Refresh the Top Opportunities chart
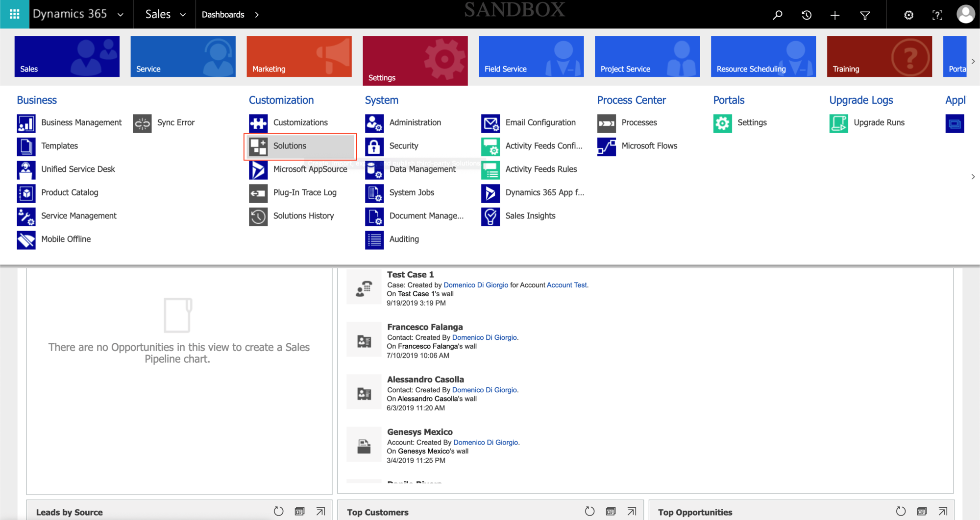The image size is (980, 520). click(x=901, y=511)
